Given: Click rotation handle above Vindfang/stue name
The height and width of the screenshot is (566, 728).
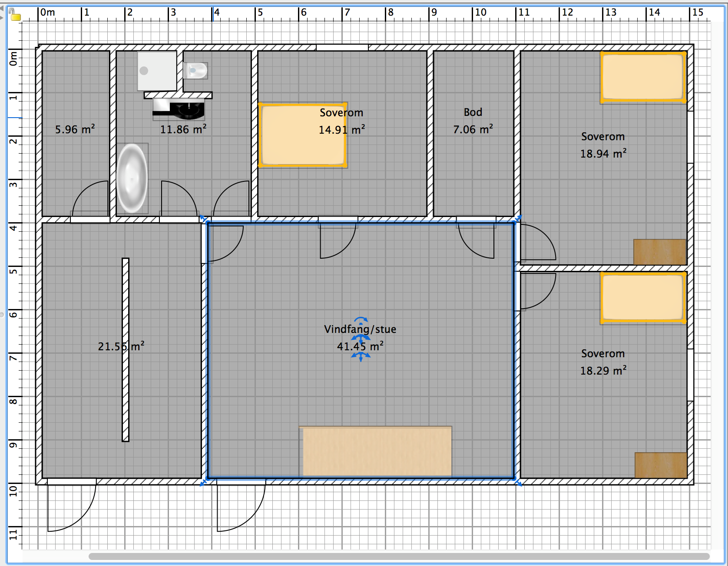Looking at the screenshot, I should 361,320.
